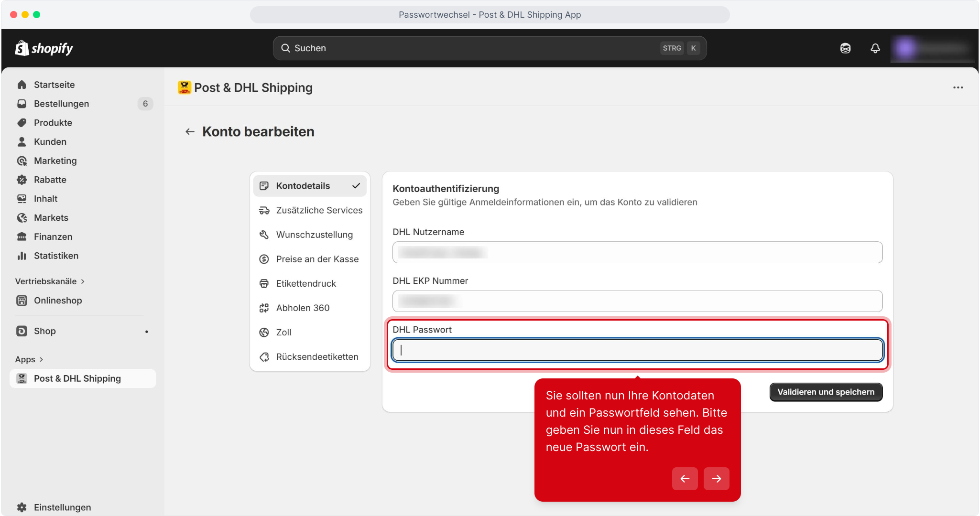Click the Rabatte discount icon

pyautogui.click(x=22, y=180)
